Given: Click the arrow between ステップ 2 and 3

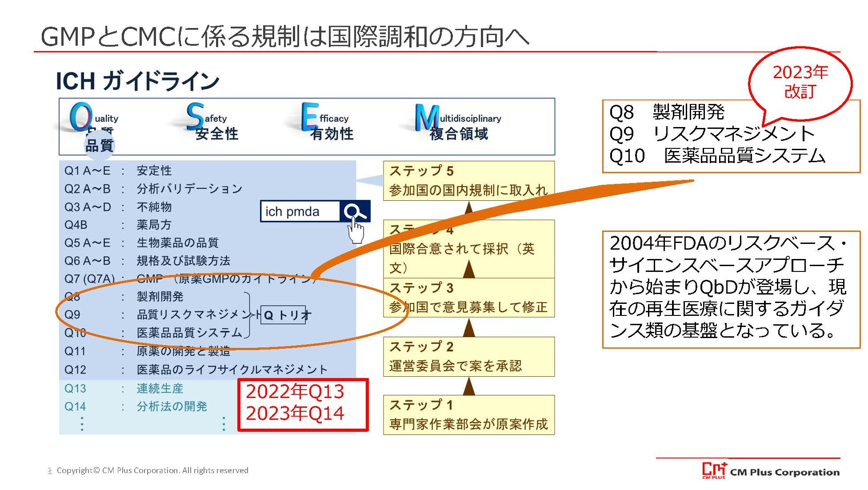Looking at the screenshot, I should pyautogui.click(x=468, y=327).
